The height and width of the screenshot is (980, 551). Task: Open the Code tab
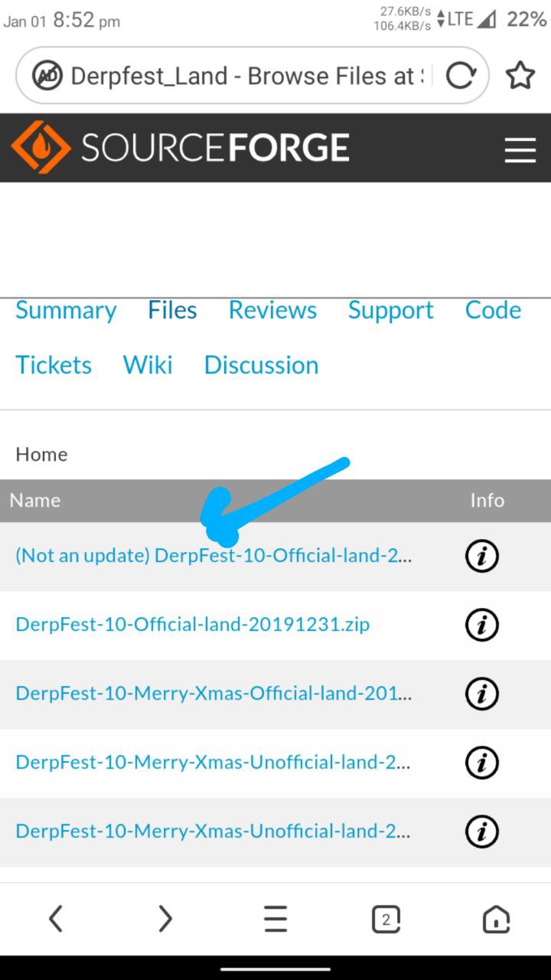tap(493, 310)
